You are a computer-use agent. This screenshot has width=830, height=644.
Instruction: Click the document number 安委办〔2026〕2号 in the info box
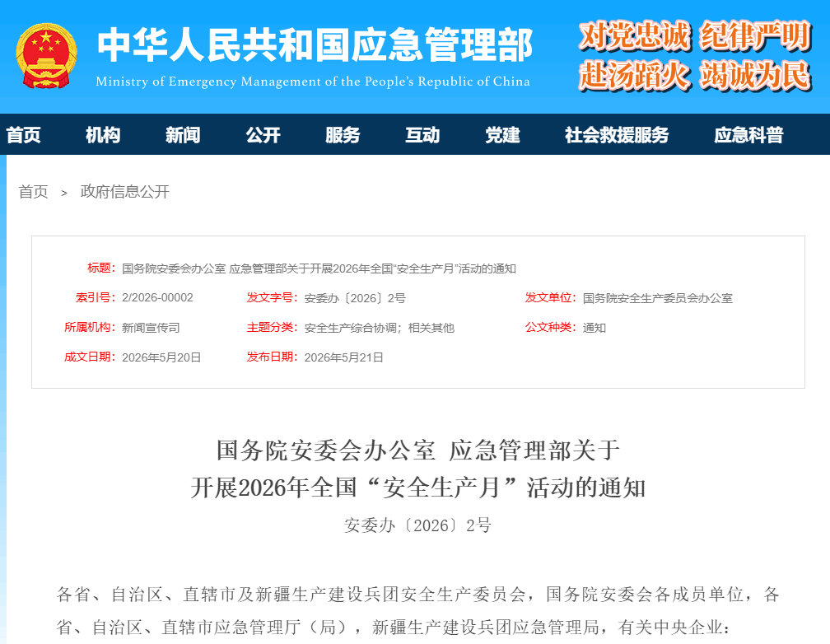click(x=355, y=298)
